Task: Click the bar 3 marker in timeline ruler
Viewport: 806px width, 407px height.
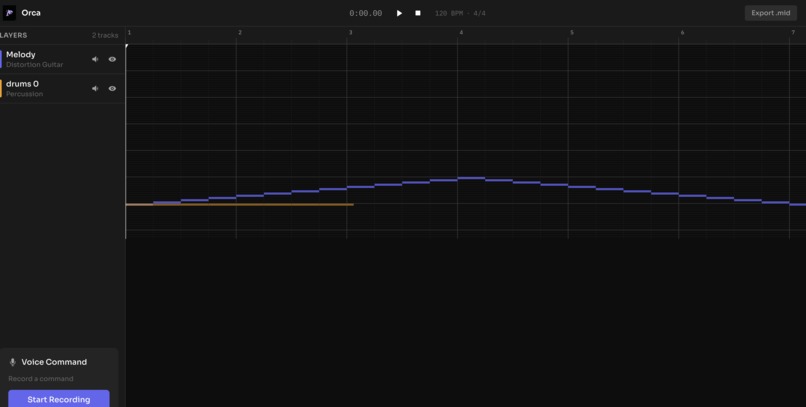Action: click(x=351, y=32)
